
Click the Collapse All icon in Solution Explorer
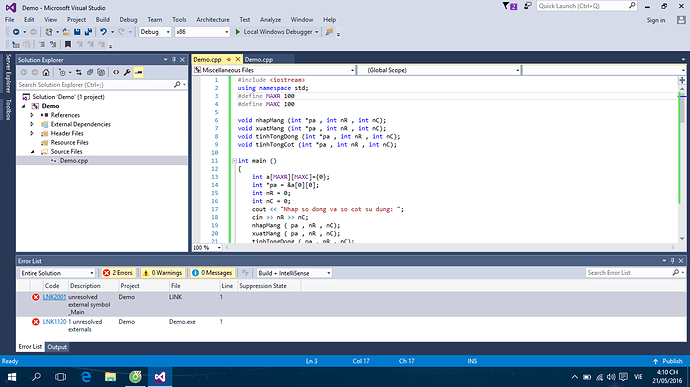click(90, 72)
